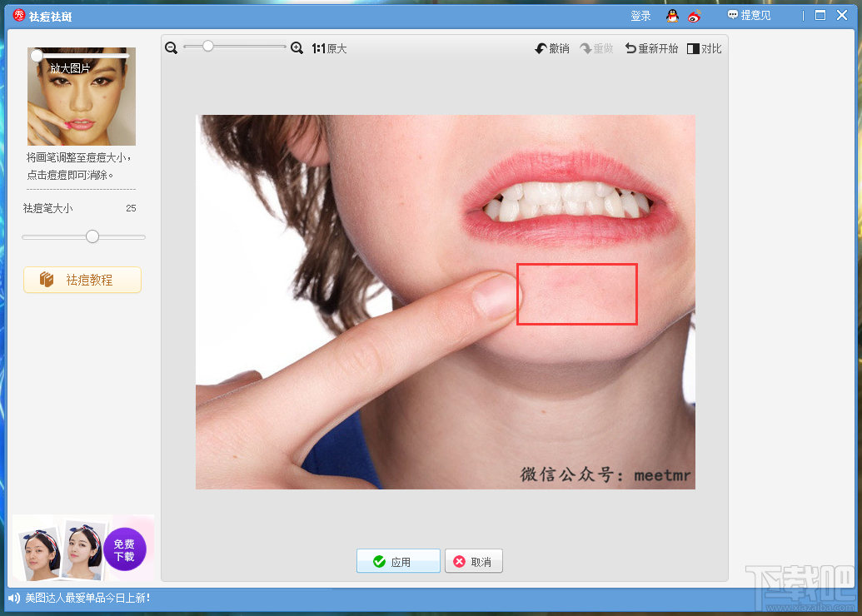Click the status bar news text 美图达人最爱单品
862x616 pixels.
tap(87, 598)
